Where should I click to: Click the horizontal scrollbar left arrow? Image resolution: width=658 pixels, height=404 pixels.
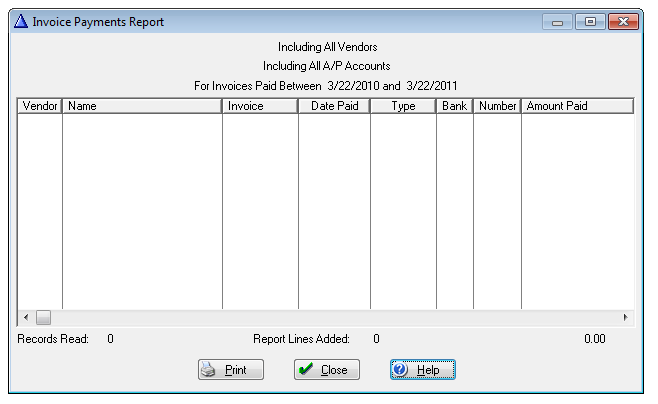(x=25, y=317)
